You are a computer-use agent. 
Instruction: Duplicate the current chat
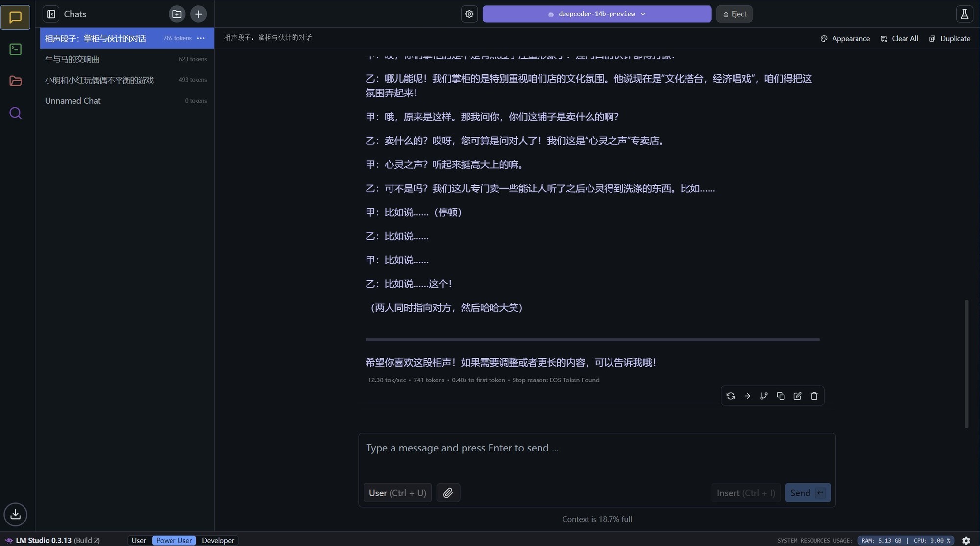coord(950,39)
